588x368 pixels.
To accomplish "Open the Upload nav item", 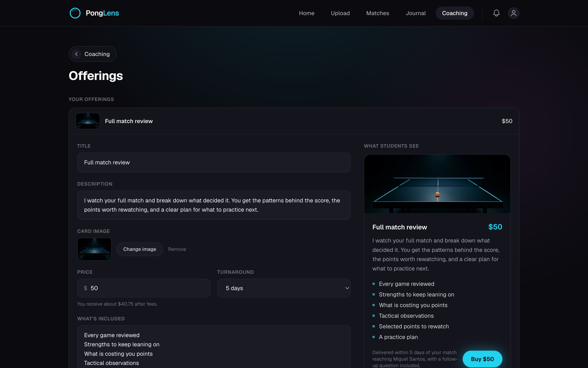I will 340,13.
